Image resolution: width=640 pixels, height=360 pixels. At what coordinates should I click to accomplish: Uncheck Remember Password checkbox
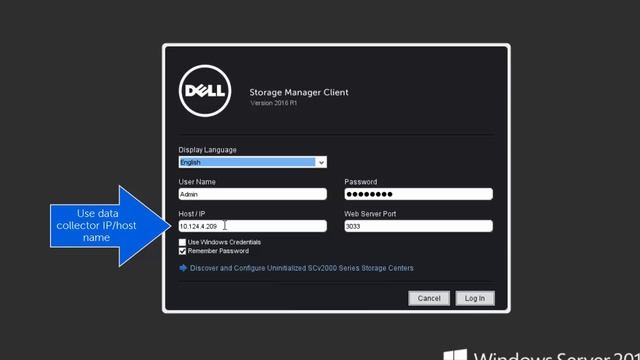182,251
